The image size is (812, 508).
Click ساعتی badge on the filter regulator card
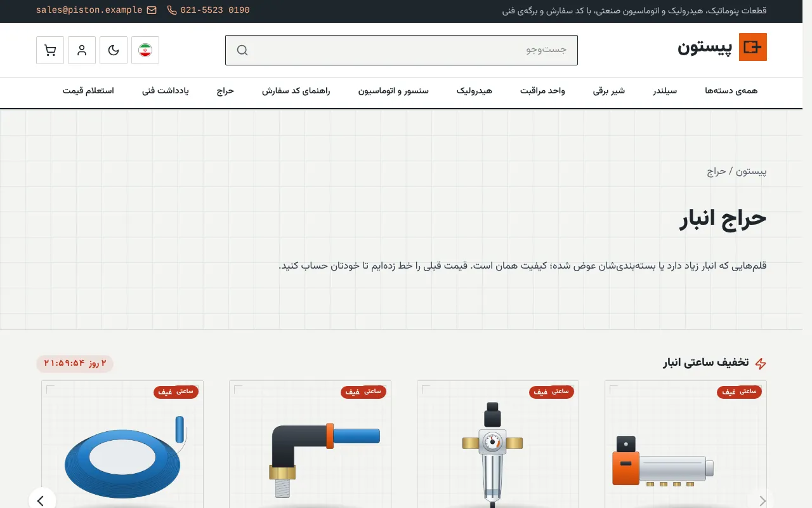tap(561, 391)
